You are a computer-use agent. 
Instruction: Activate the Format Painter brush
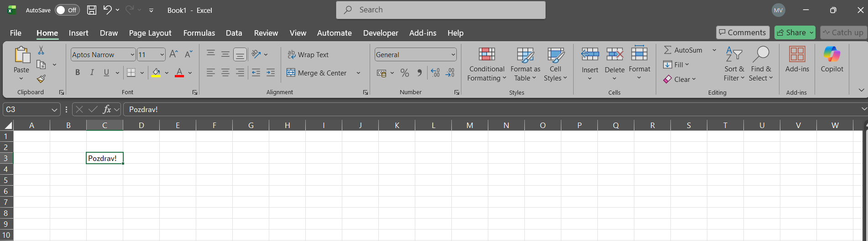click(x=41, y=79)
